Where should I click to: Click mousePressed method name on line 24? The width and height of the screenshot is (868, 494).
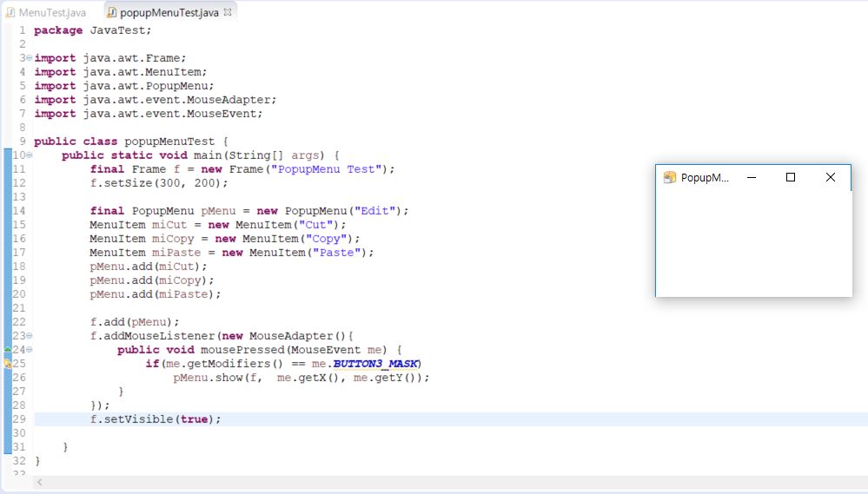242,350
